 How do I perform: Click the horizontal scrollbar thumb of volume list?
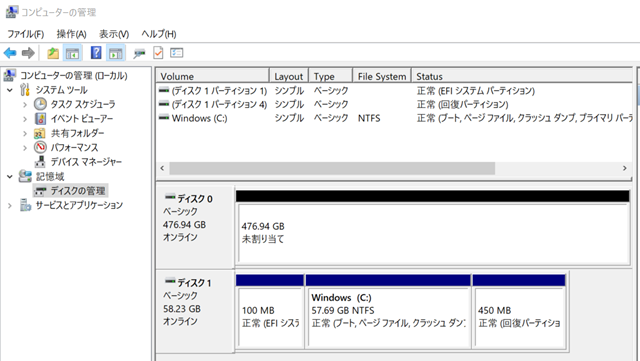tap(332, 168)
